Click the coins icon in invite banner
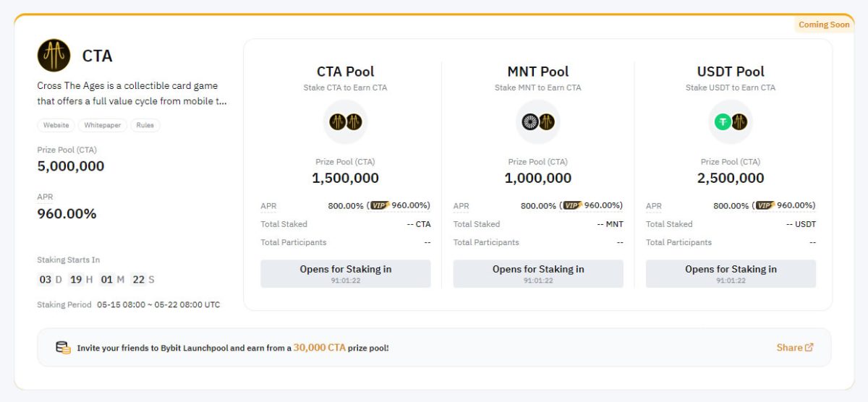Screen dimensions: 868x402 click(x=64, y=348)
